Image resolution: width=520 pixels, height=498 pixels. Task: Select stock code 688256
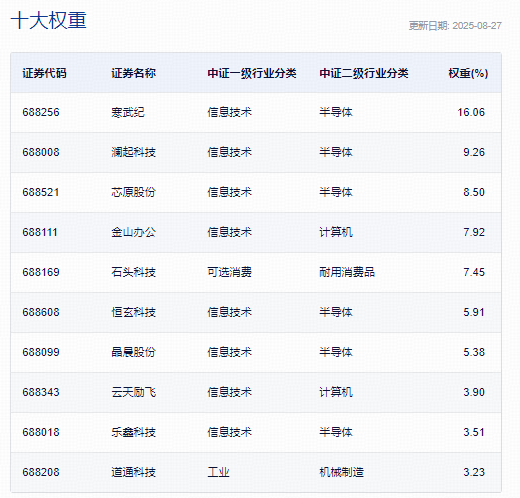[41, 112]
